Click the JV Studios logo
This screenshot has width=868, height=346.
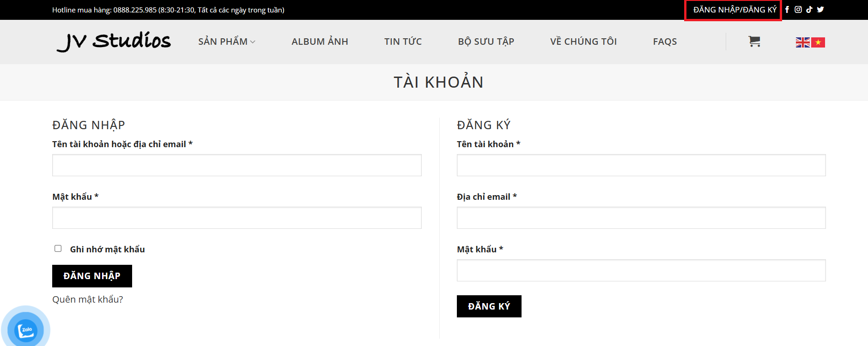114,42
